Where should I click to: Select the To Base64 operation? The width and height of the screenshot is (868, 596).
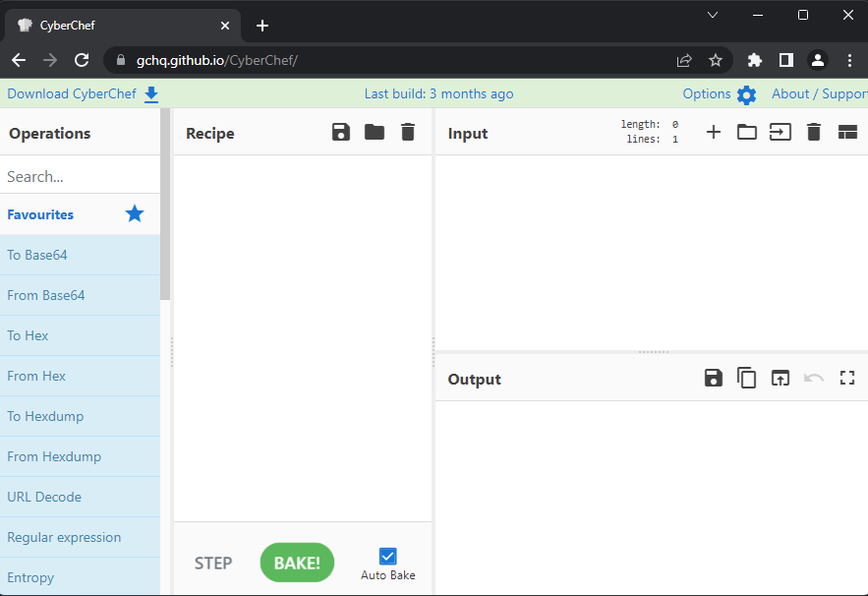click(x=37, y=255)
